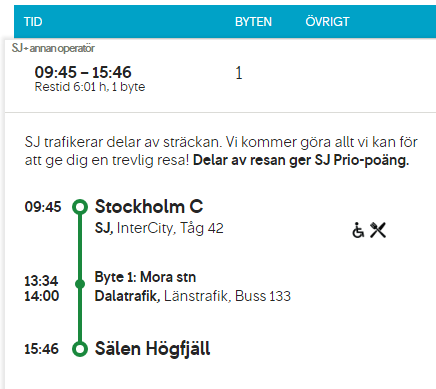The width and height of the screenshot is (436, 389).
Task: Click the restaurant fork and knife icon
Action: point(378,230)
